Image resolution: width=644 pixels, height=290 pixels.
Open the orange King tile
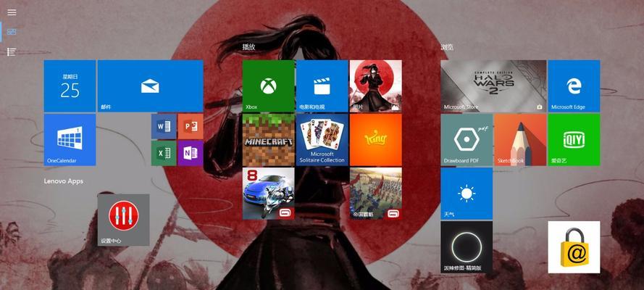376,140
